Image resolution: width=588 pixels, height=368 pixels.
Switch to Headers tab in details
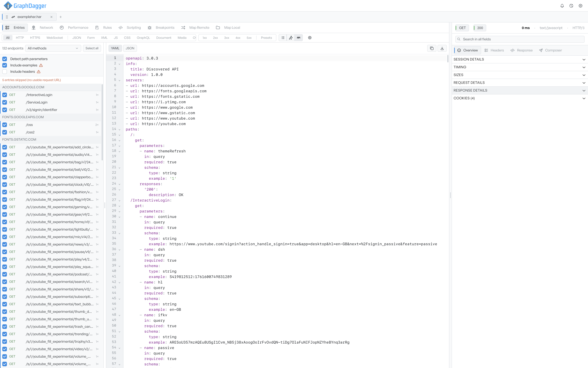pyautogui.click(x=494, y=50)
